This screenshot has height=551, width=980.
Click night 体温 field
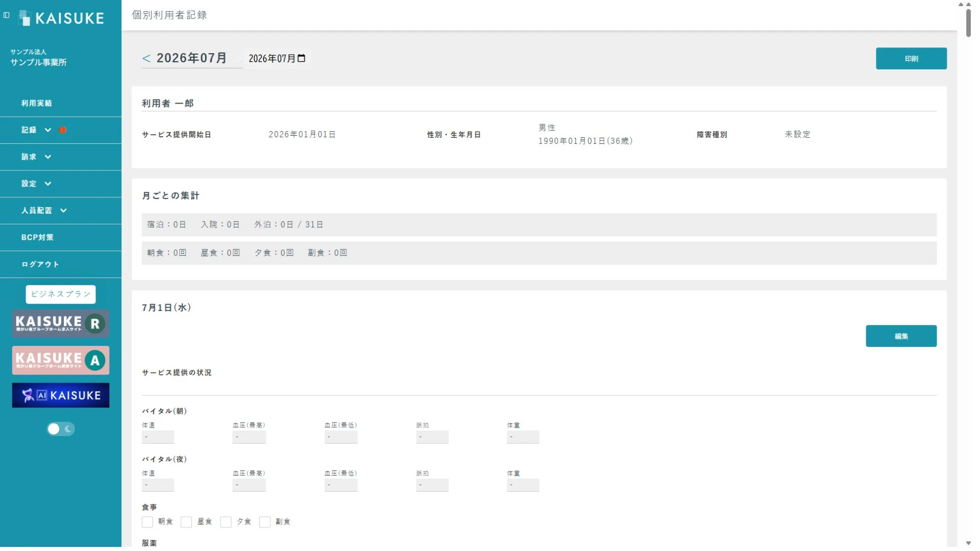click(158, 485)
